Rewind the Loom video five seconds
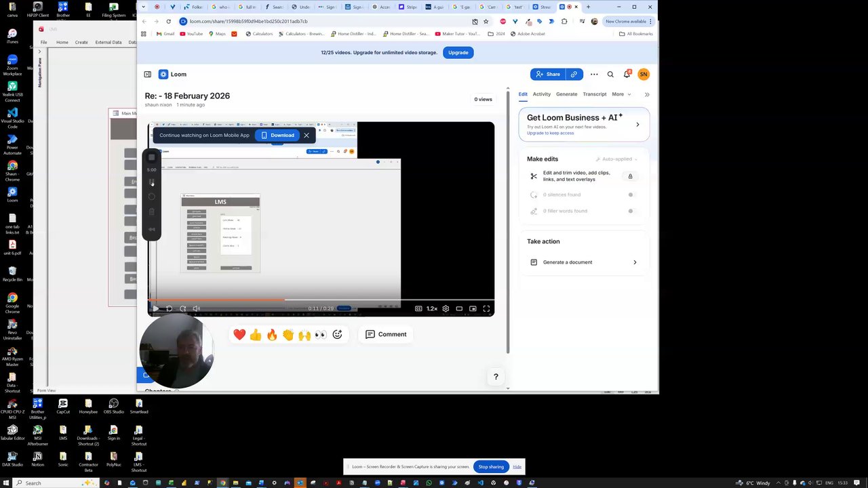This screenshot has width=868, height=488. pyautogui.click(x=169, y=309)
